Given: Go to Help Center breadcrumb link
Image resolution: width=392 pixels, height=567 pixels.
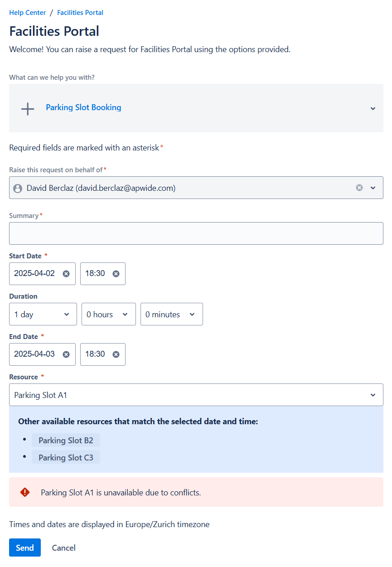Looking at the screenshot, I should (26, 13).
